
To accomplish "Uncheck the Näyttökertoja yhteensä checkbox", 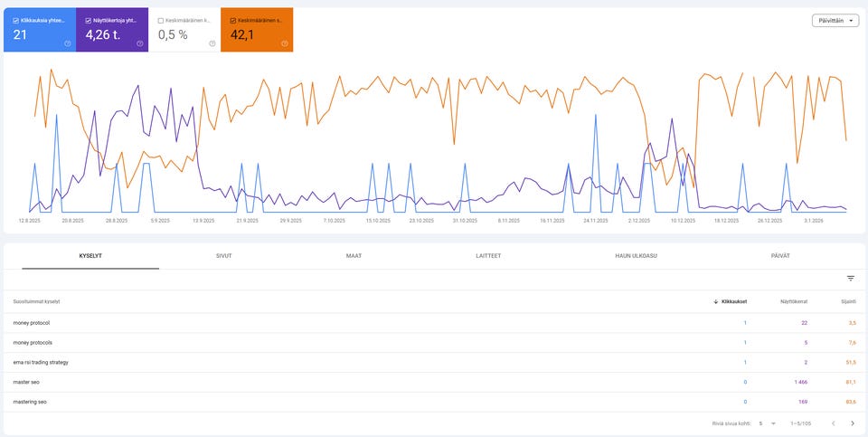I will point(89,20).
